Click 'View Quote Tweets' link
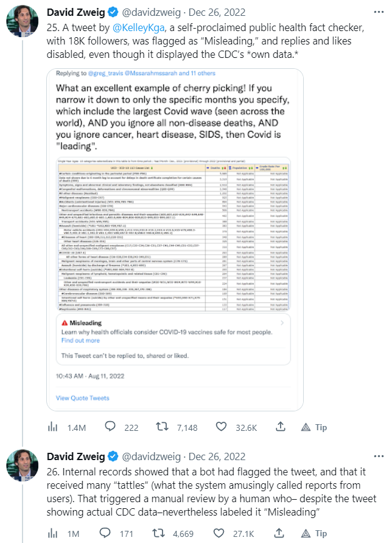 pos(83,398)
